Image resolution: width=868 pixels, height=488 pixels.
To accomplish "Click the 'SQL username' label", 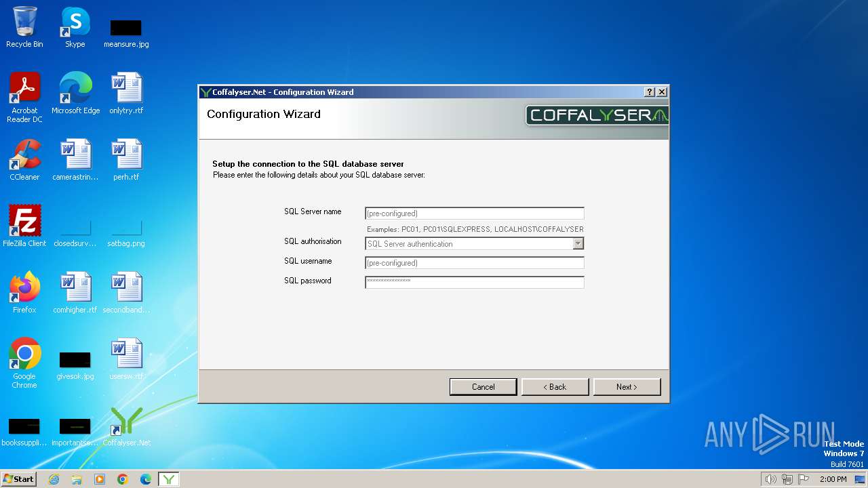I will point(308,261).
